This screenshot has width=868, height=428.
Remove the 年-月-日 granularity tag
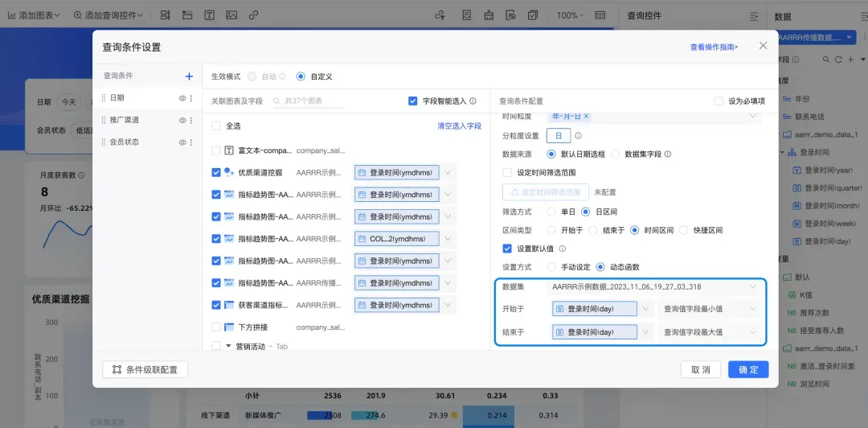[586, 117]
